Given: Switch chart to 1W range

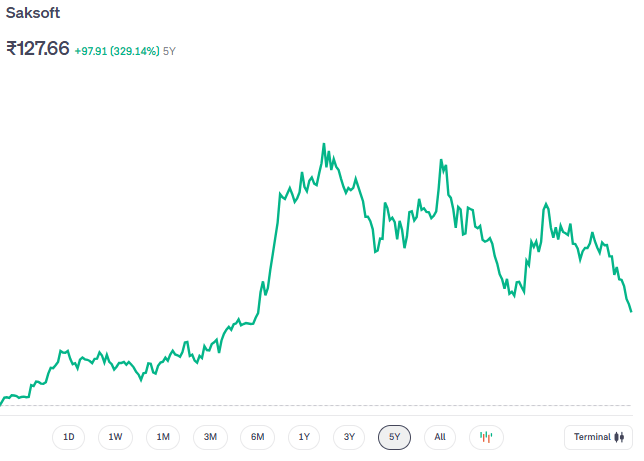Looking at the screenshot, I should click(115, 437).
